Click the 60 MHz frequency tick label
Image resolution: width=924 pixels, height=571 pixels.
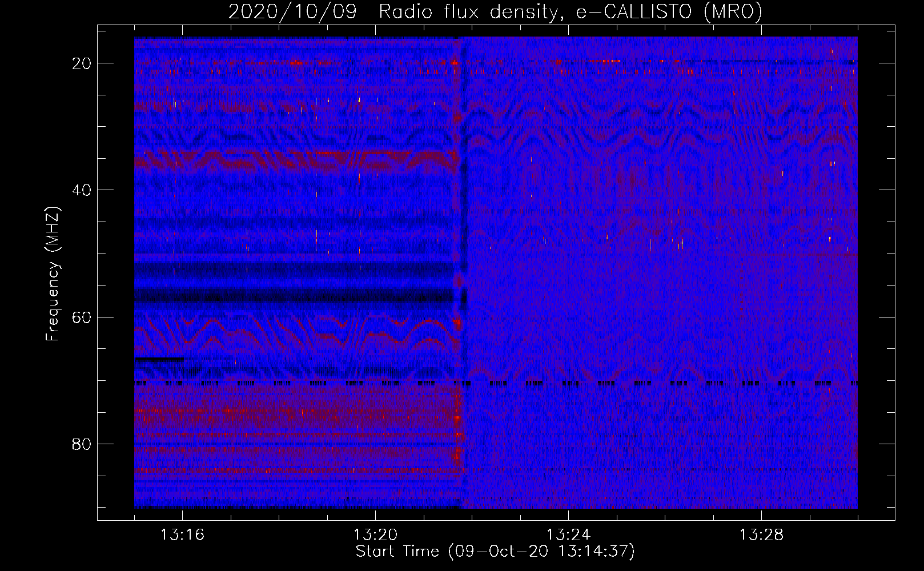click(82, 317)
